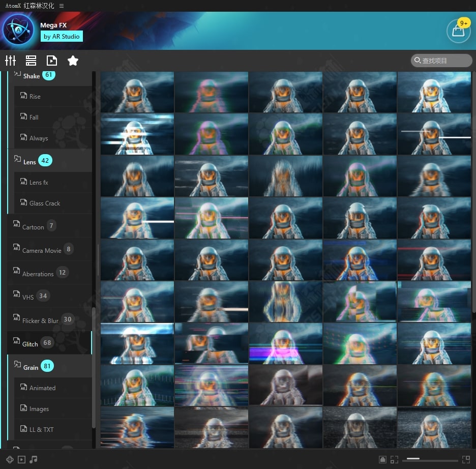Open the shopping bag store icon
The image size is (476, 469).
point(458,31)
